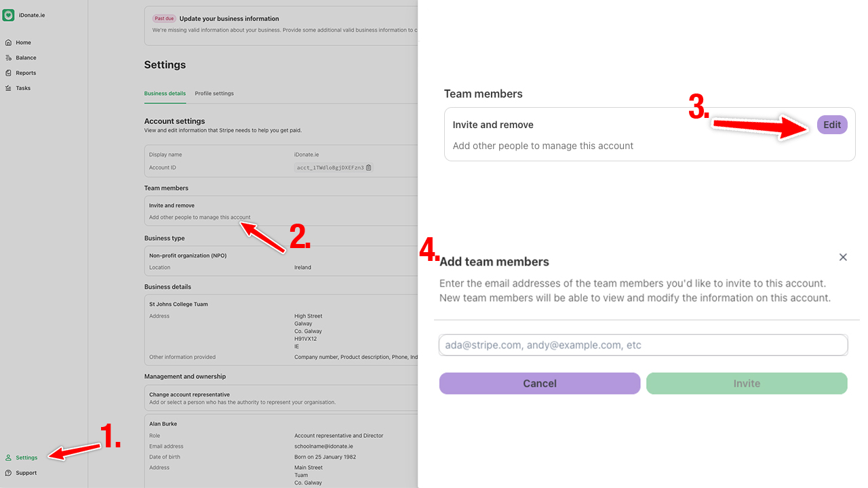The width and height of the screenshot is (868, 488).
Task: Select the Settings person icon
Action: [x=8, y=457]
